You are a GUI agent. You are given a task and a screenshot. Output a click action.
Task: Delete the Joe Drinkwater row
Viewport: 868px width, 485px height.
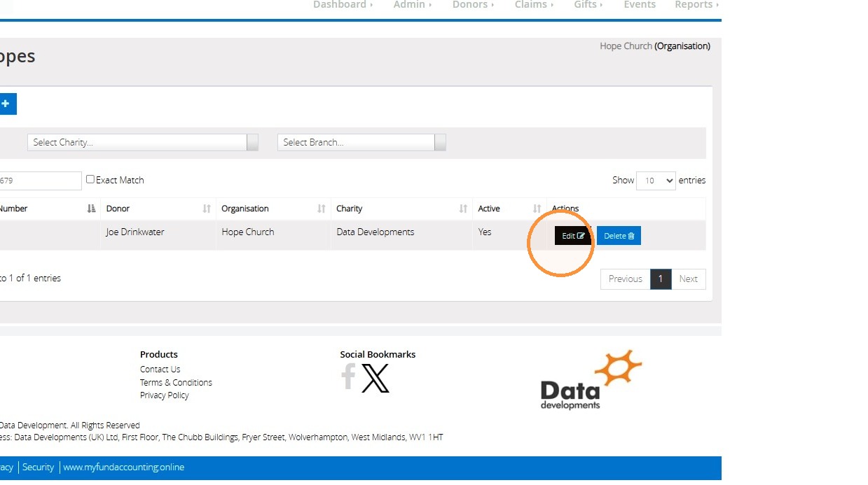coord(619,236)
